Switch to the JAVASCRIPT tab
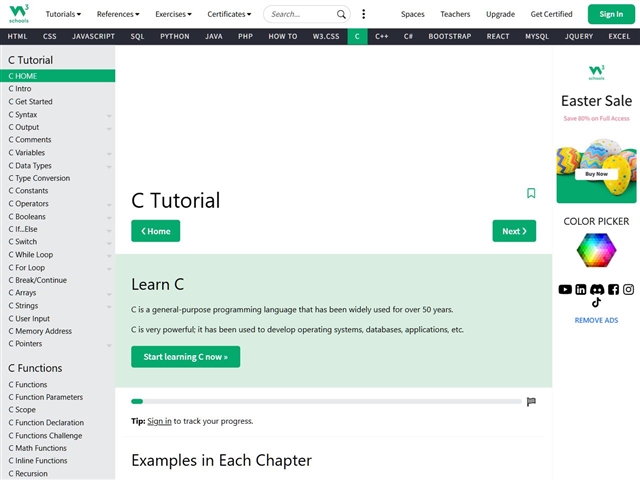This screenshot has height=480, width=640. 93,36
